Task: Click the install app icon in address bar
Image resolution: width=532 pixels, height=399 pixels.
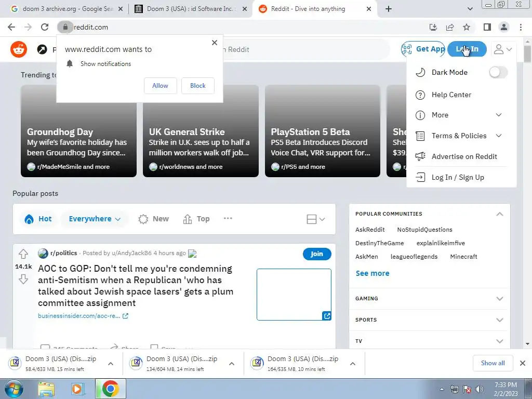Action: point(433,27)
